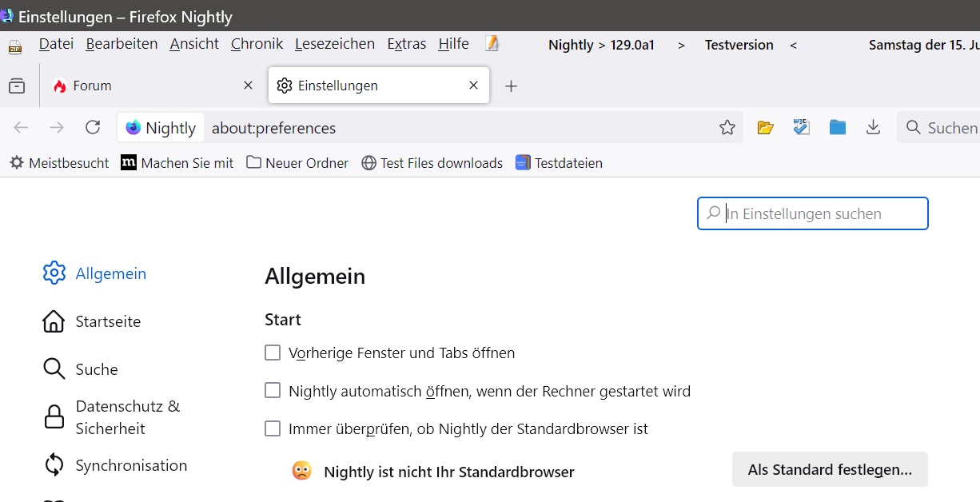Open a new tab with the plus button

pyautogui.click(x=511, y=85)
